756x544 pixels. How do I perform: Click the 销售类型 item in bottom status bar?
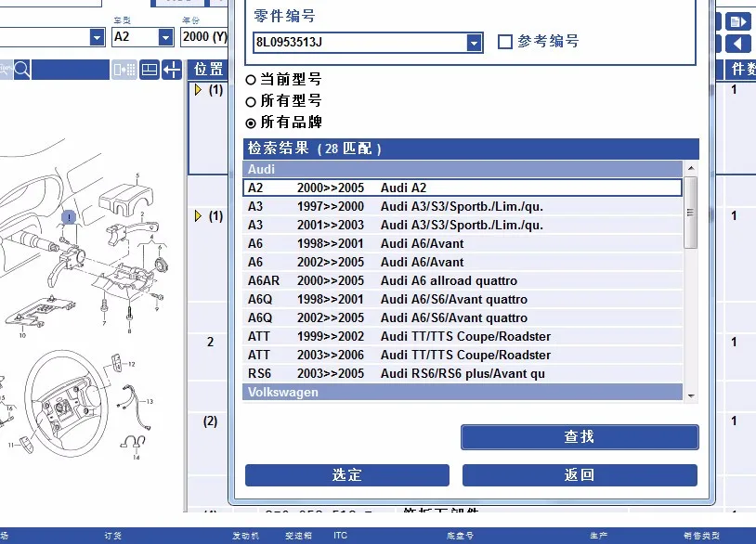coord(701,536)
